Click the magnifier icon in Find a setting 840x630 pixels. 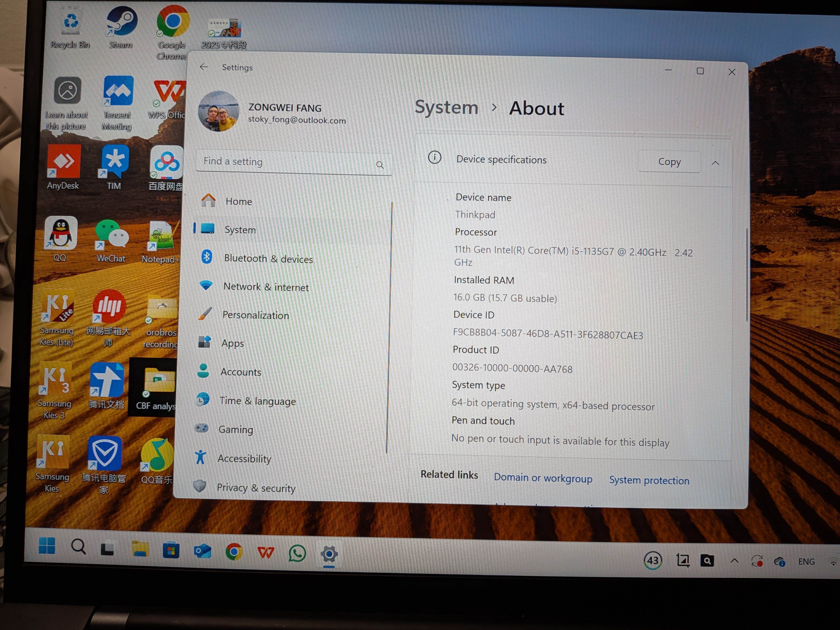(380, 165)
